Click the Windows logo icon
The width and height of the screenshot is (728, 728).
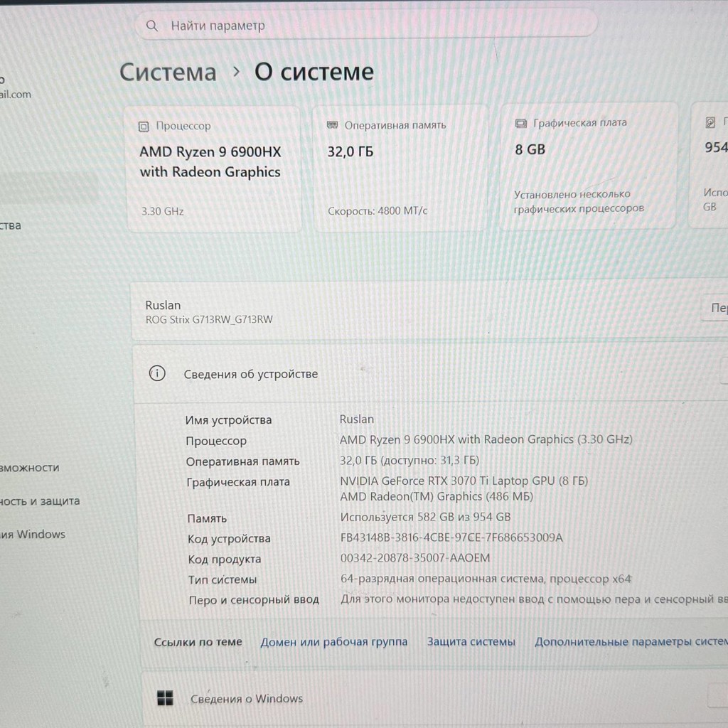165,698
